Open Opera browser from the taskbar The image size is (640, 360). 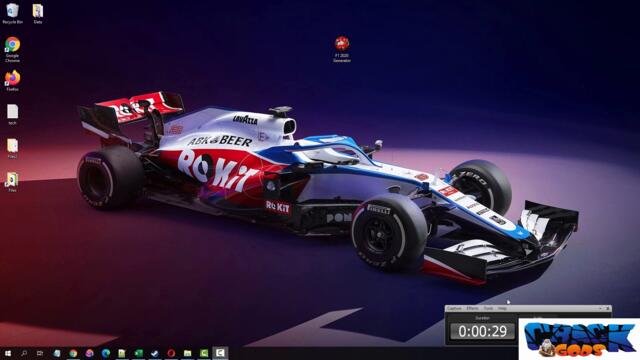pos(171,353)
